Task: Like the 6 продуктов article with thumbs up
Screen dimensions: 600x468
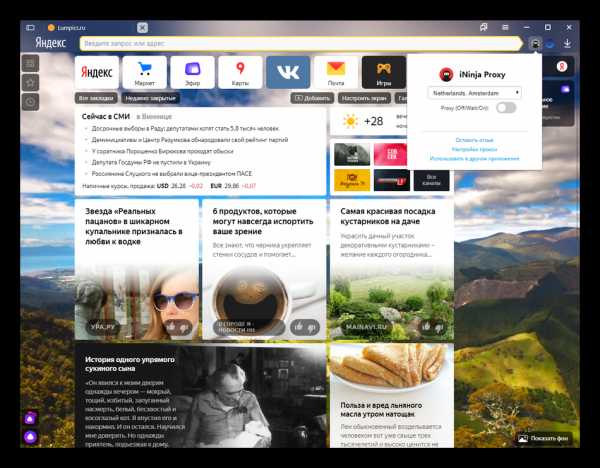Action: coord(298,327)
